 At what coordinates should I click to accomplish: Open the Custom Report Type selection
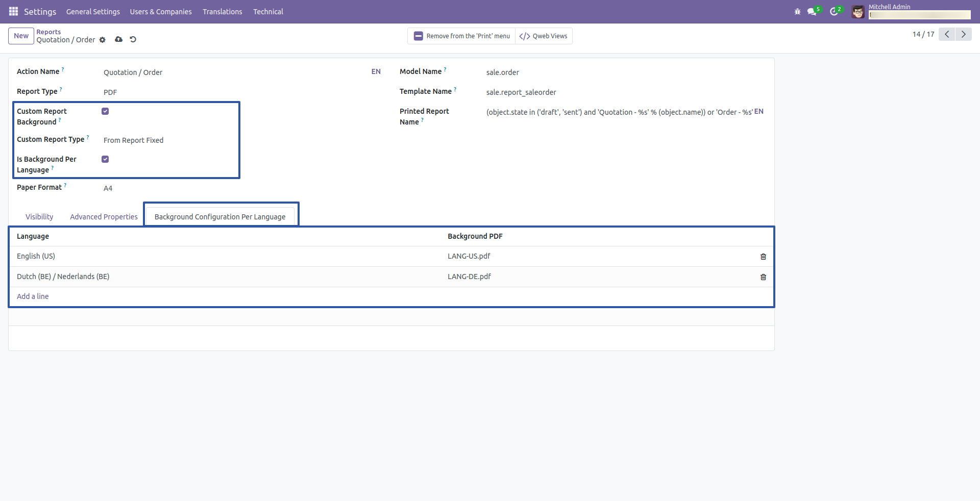(x=133, y=140)
